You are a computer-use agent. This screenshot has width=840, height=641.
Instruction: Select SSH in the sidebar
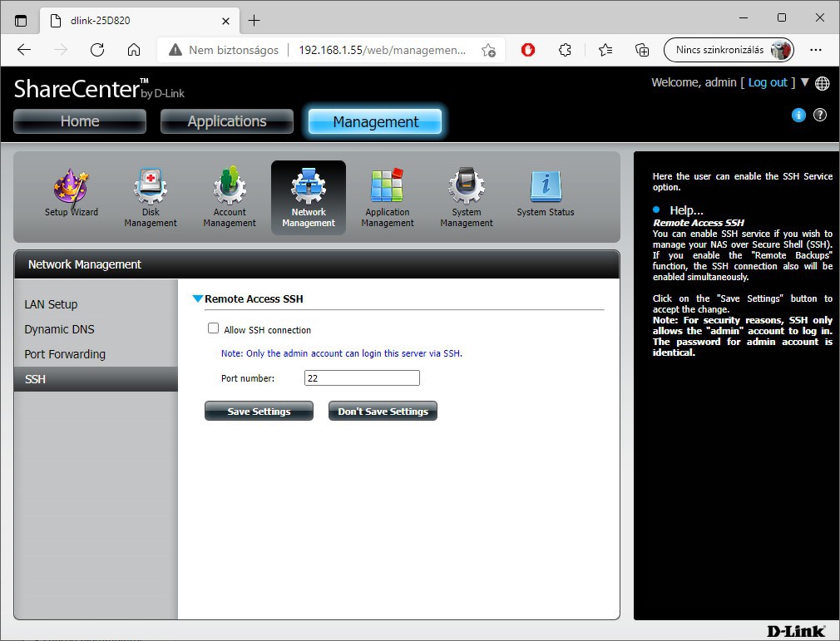pos(96,379)
